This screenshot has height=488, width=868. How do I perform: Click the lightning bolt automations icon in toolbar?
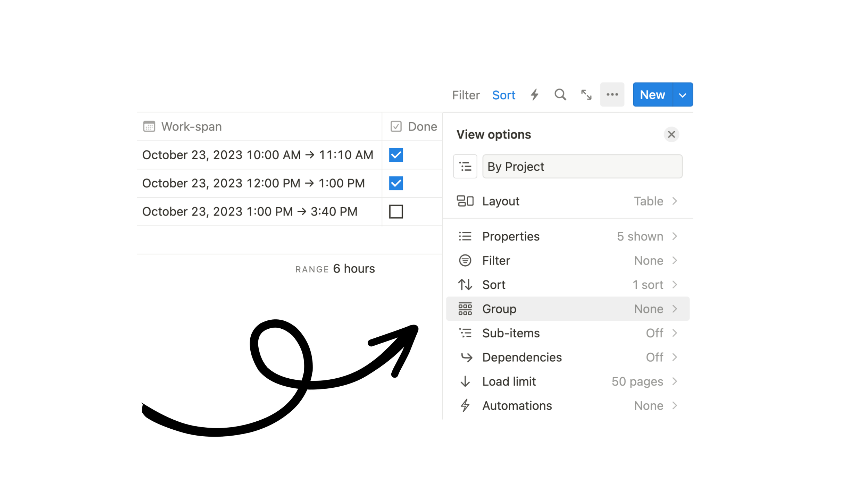[x=534, y=94]
